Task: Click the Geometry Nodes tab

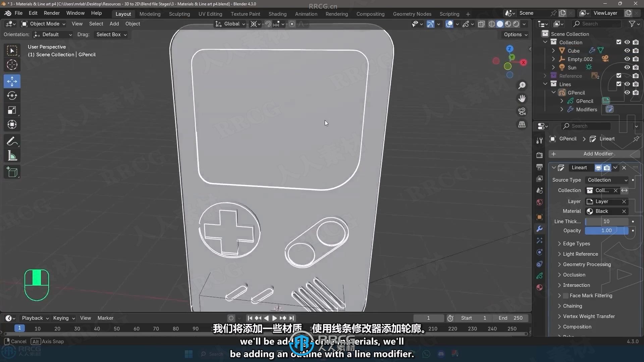Action: (412, 13)
